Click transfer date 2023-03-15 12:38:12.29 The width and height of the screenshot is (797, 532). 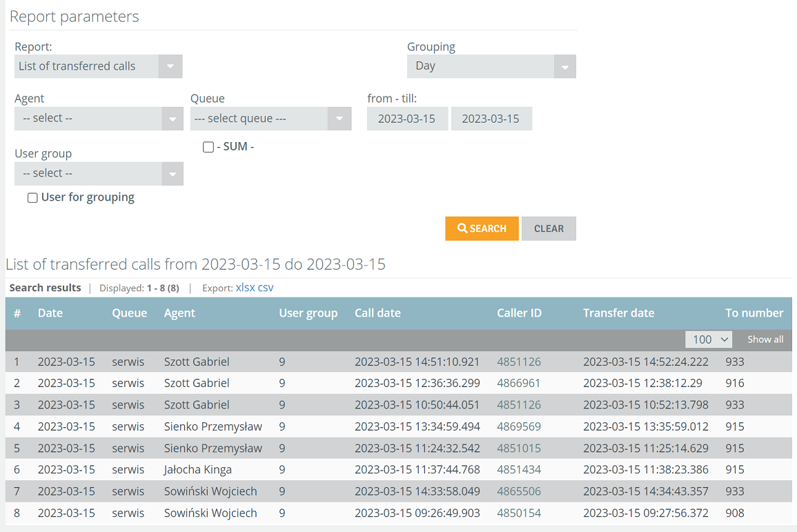pyautogui.click(x=642, y=383)
